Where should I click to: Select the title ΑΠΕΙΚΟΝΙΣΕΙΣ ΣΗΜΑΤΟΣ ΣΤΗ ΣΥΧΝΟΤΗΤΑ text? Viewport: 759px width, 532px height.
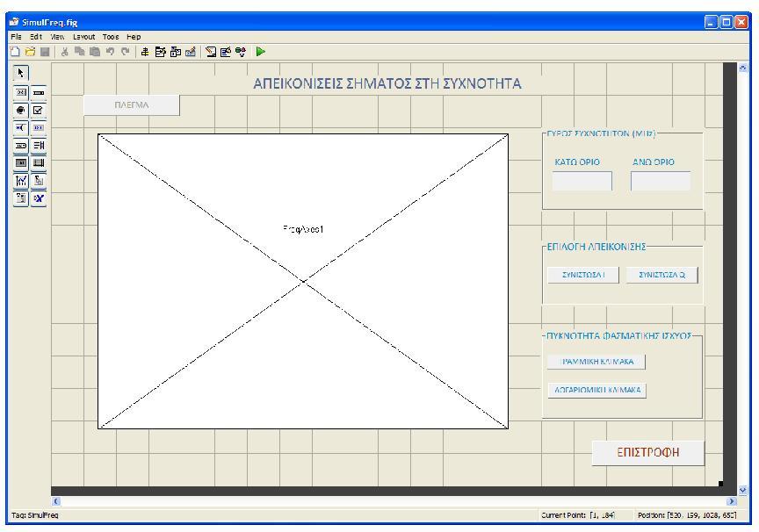[387, 83]
